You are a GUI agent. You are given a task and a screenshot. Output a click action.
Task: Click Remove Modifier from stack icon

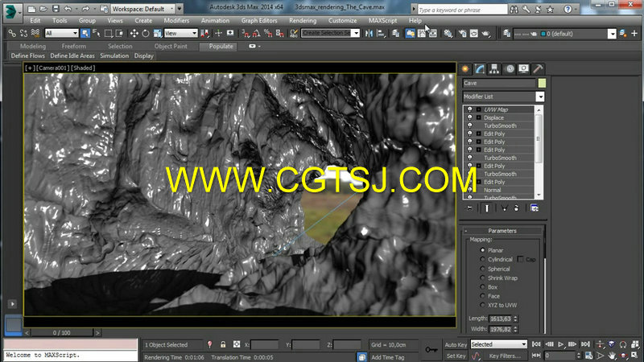click(516, 208)
